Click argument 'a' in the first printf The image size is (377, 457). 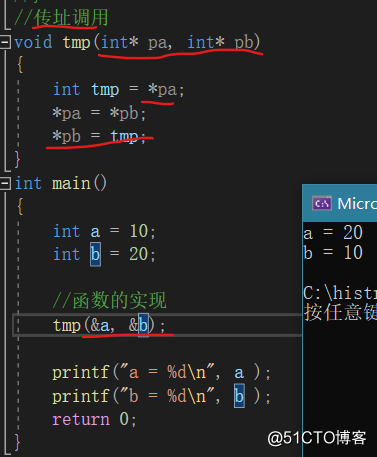[x=239, y=373]
